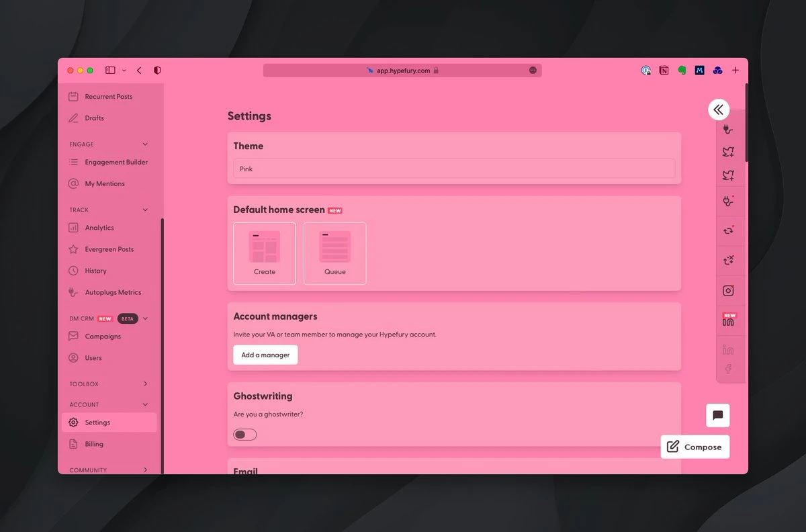This screenshot has height=532, width=806.
Task: Toggle the ghostwriter switch on
Action: click(x=245, y=435)
